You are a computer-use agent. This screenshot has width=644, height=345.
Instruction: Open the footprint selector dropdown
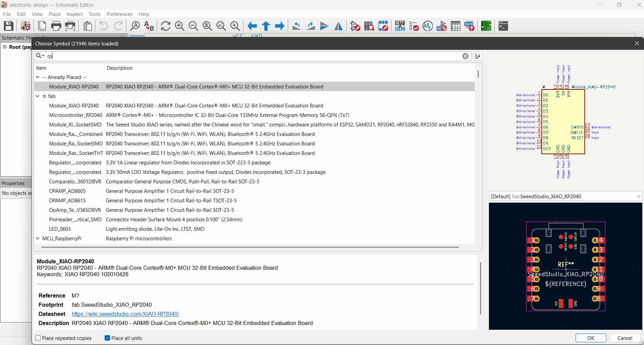pyautogui.click(x=565, y=196)
